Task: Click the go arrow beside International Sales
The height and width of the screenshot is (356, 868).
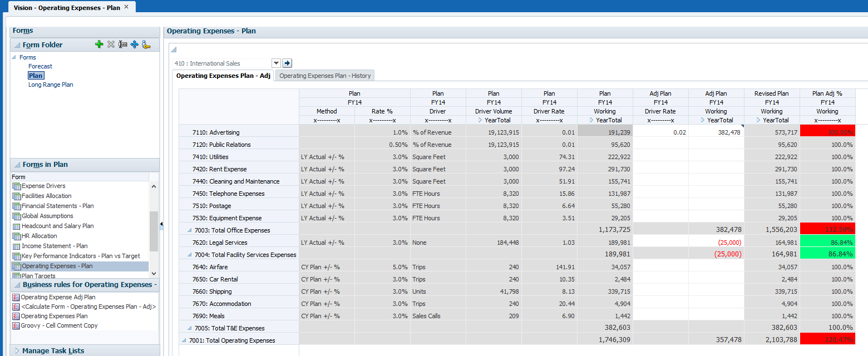Action: pyautogui.click(x=287, y=63)
